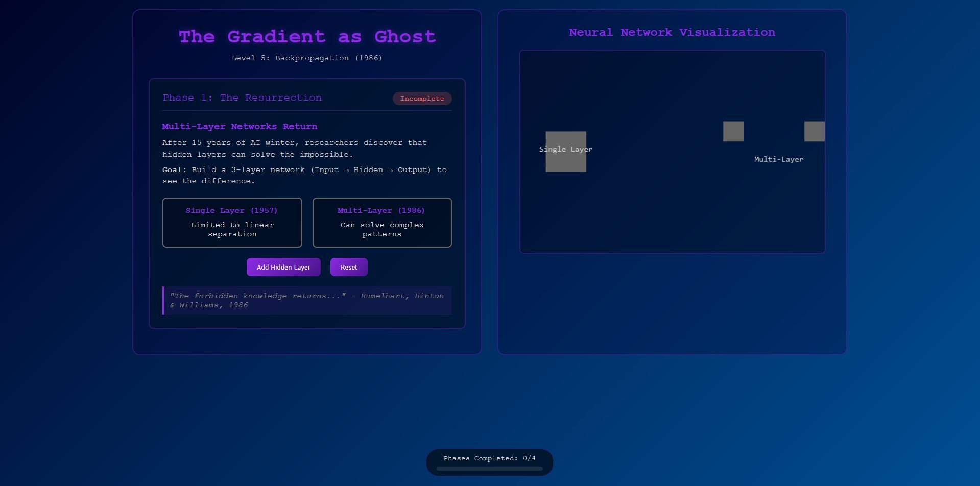Click "Phase 1: The Resurrection" heading

pos(242,98)
